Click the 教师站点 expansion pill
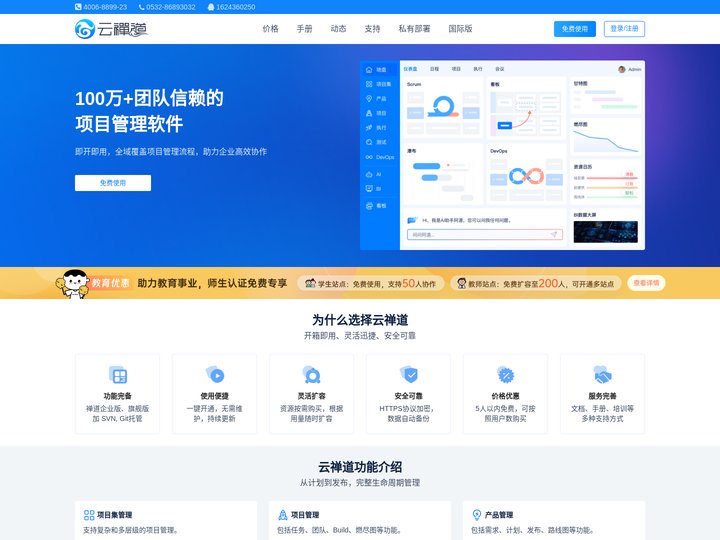This screenshot has height=540, width=720. coord(535,283)
